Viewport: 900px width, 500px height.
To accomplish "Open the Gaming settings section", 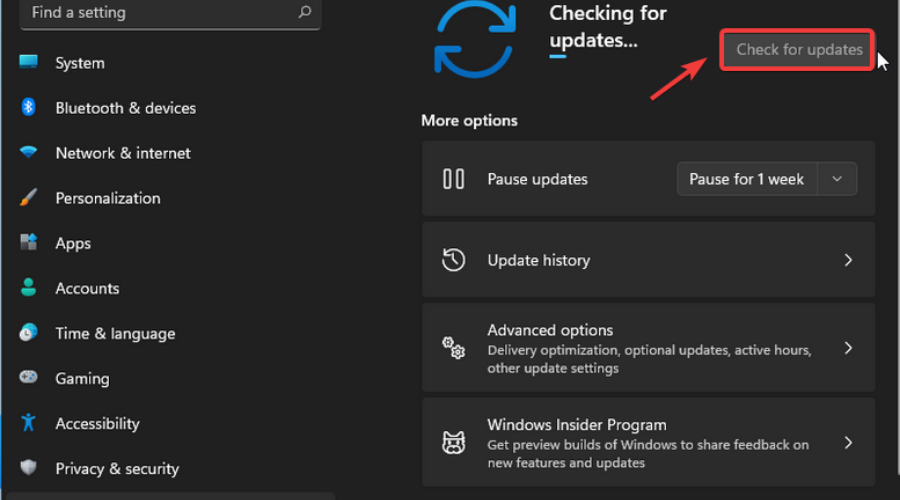I will tap(82, 378).
